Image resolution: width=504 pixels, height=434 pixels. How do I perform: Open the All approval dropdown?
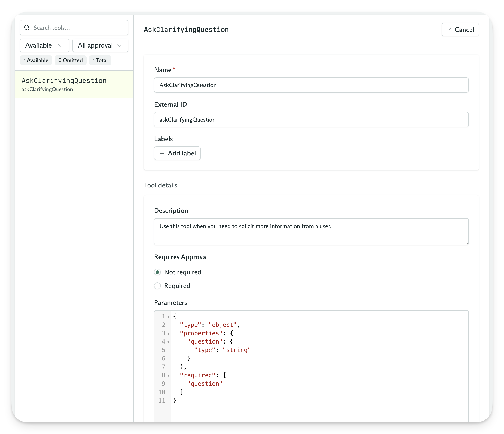[100, 45]
